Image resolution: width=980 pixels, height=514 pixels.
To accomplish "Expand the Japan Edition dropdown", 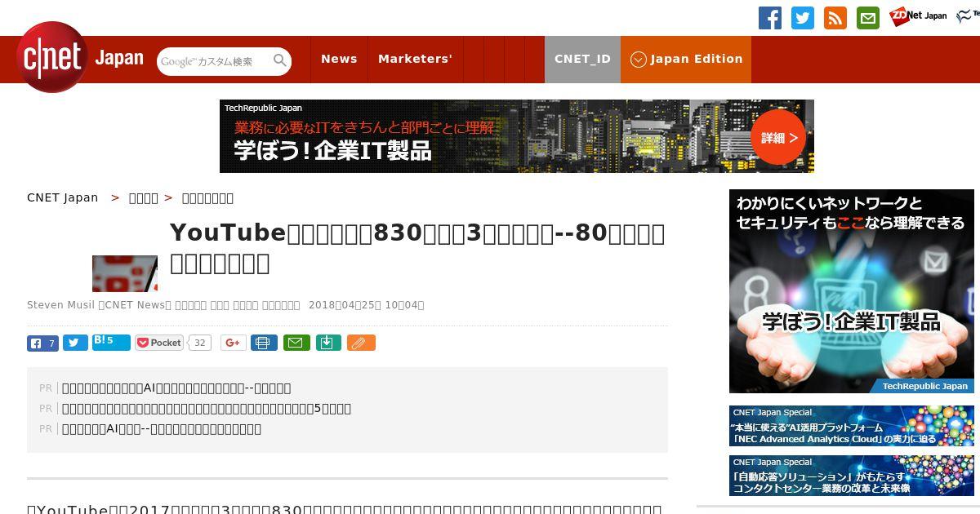I will tap(686, 59).
